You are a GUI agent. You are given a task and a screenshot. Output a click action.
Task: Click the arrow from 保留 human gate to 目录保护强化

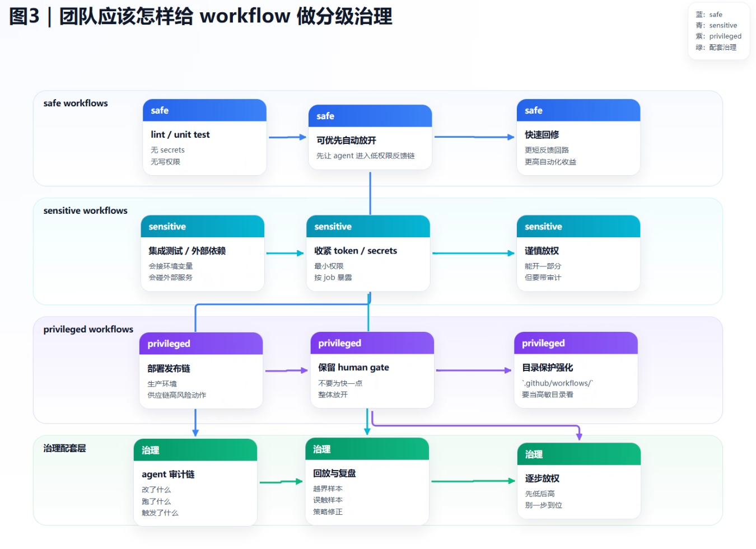[474, 370]
